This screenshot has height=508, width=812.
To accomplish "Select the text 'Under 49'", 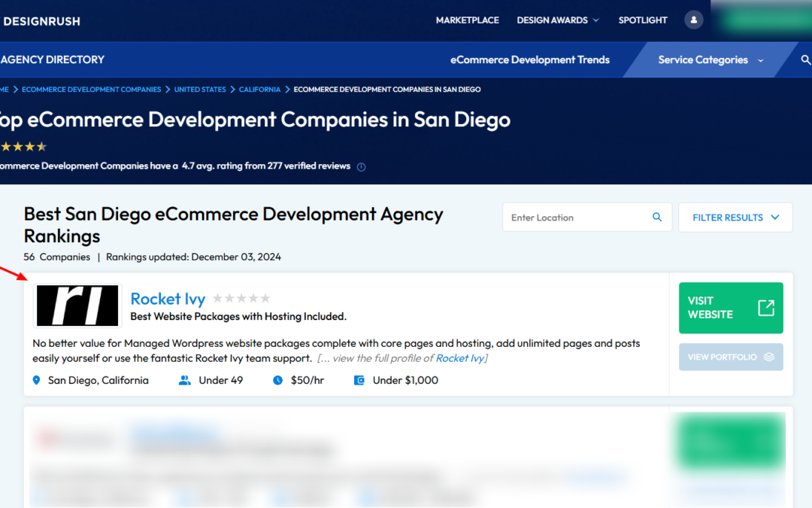I will 220,381.
